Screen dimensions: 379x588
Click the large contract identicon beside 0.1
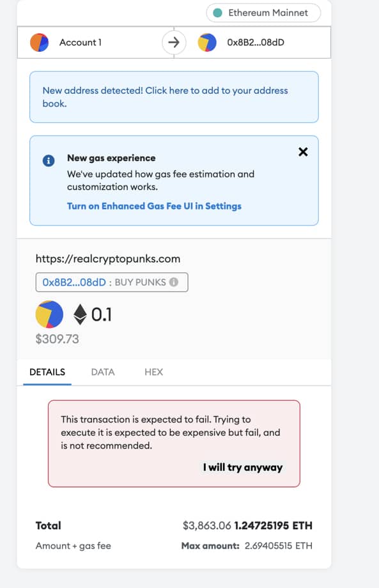pos(49,314)
